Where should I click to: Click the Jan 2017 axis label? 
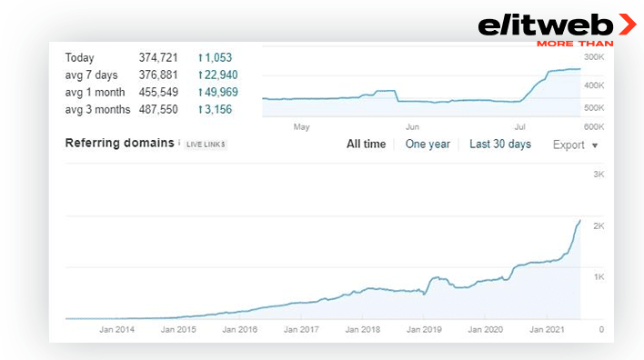tap(301, 329)
